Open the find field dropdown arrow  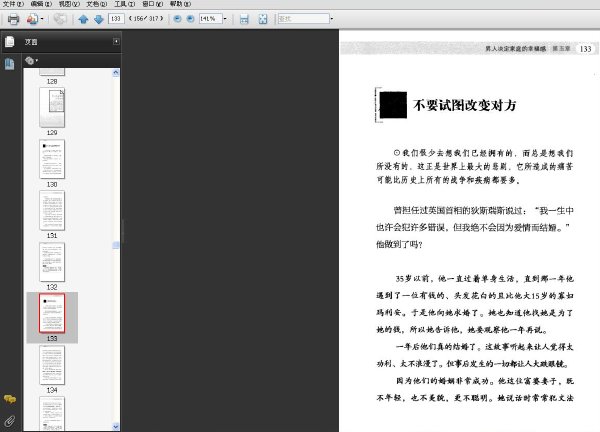tap(332, 18)
